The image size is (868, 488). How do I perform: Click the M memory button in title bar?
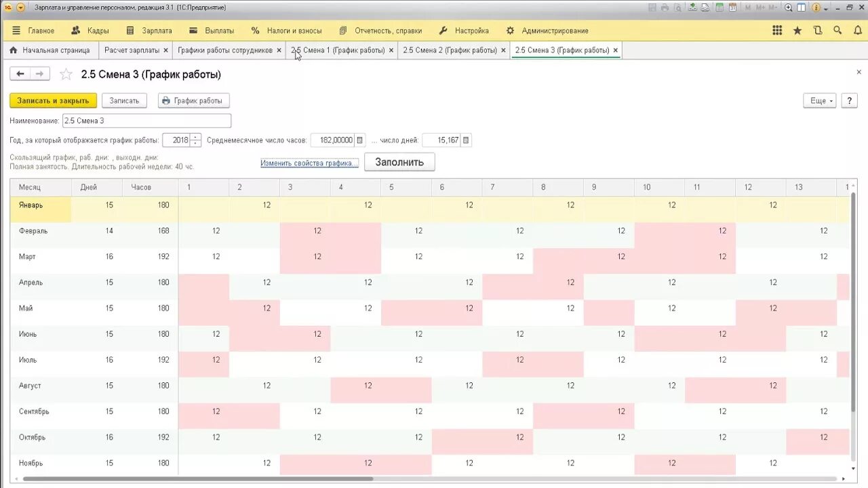(748, 7)
